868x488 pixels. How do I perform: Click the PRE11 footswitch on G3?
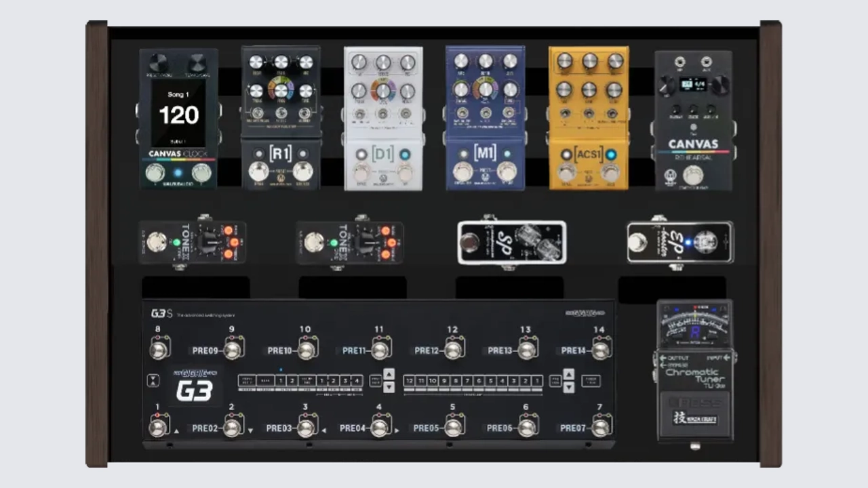[380, 349]
